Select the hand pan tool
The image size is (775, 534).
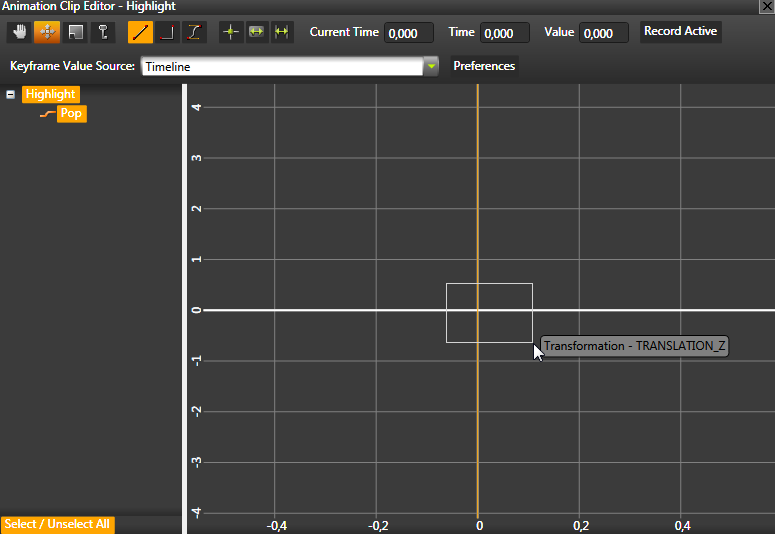click(x=20, y=32)
